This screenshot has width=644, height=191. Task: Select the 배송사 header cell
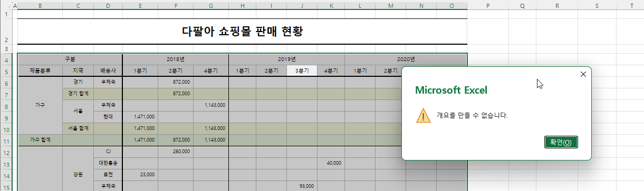point(108,71)
